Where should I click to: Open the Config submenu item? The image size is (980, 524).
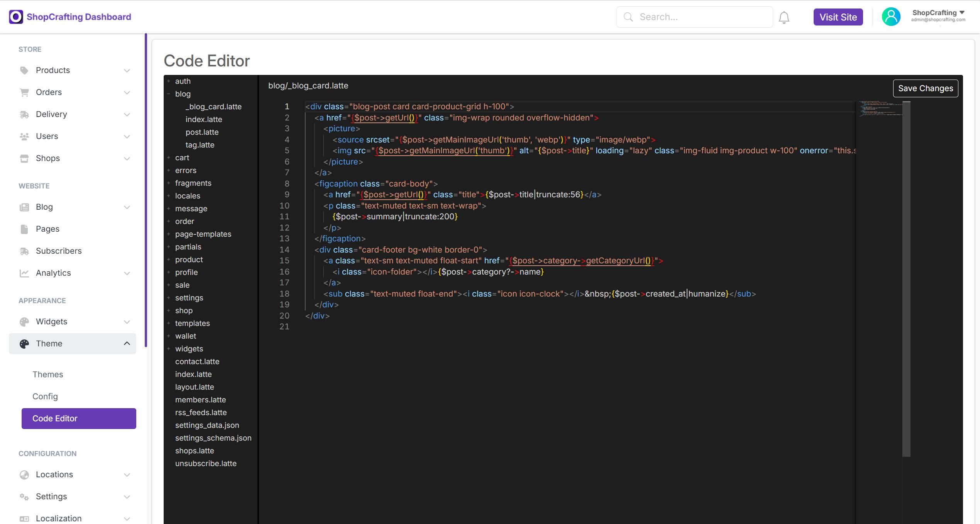point(45,397)
